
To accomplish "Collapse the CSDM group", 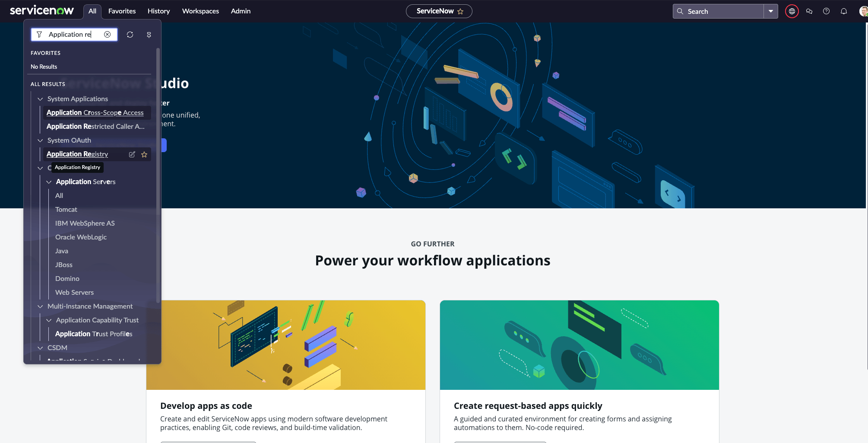I will [40, 348].
